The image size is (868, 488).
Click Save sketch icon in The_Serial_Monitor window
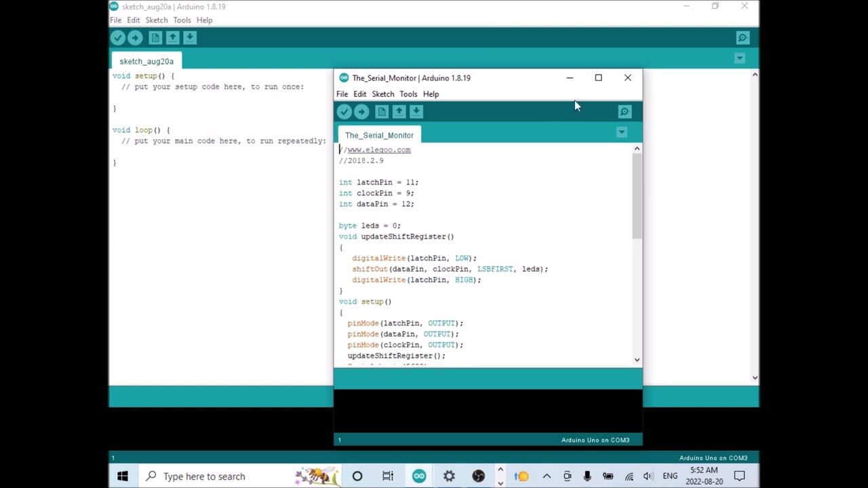coord(416,112)
